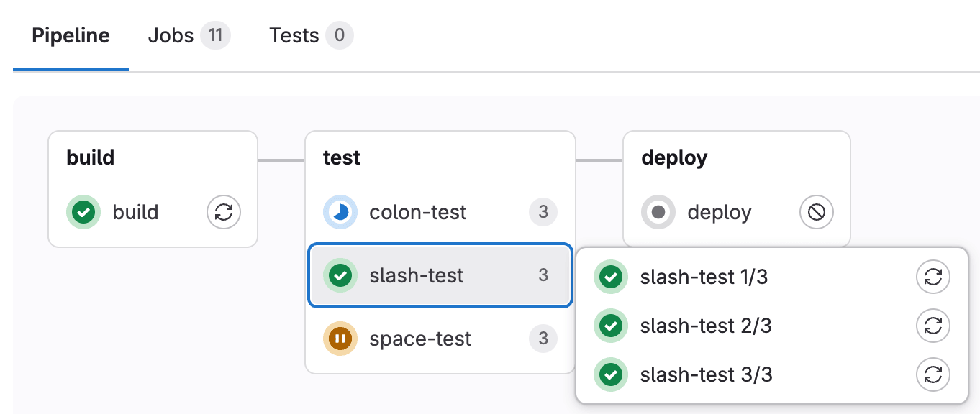
Task: Open slash-test 3/3 job details
Action: (x=706, y=374)
